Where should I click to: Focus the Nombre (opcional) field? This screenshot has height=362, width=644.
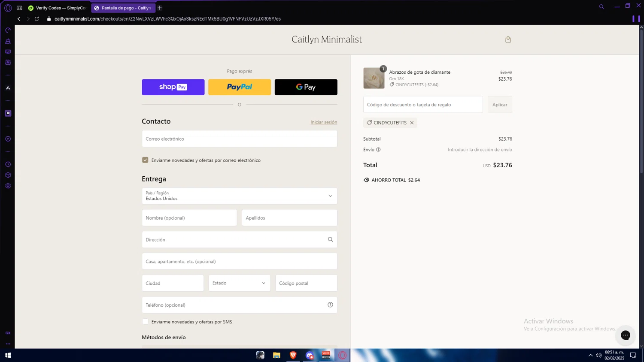pyautogui.click(x=189, y=218)
